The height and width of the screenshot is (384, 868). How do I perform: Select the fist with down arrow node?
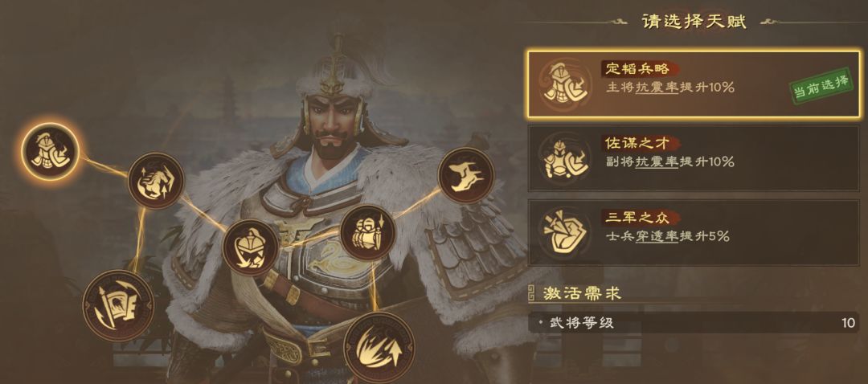(x=367, y=232)
